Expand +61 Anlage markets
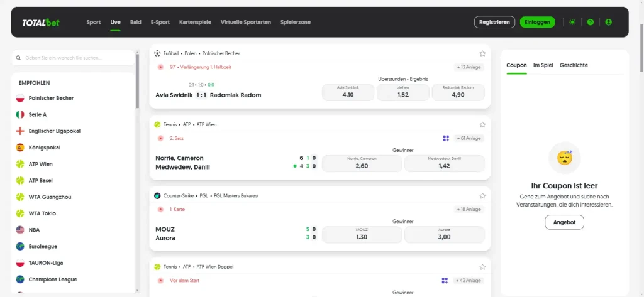 click(469, 138)
